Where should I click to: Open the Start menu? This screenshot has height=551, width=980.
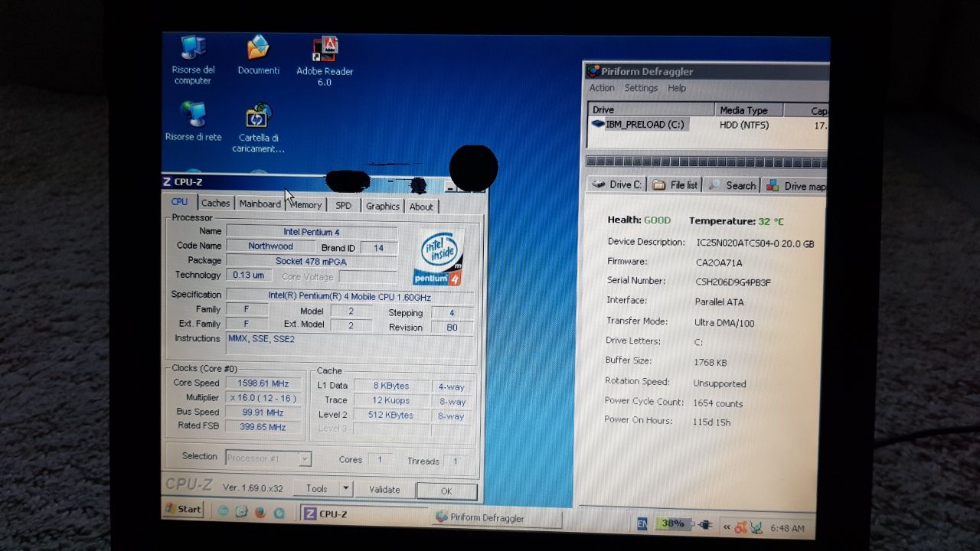(x=183, y=509)
